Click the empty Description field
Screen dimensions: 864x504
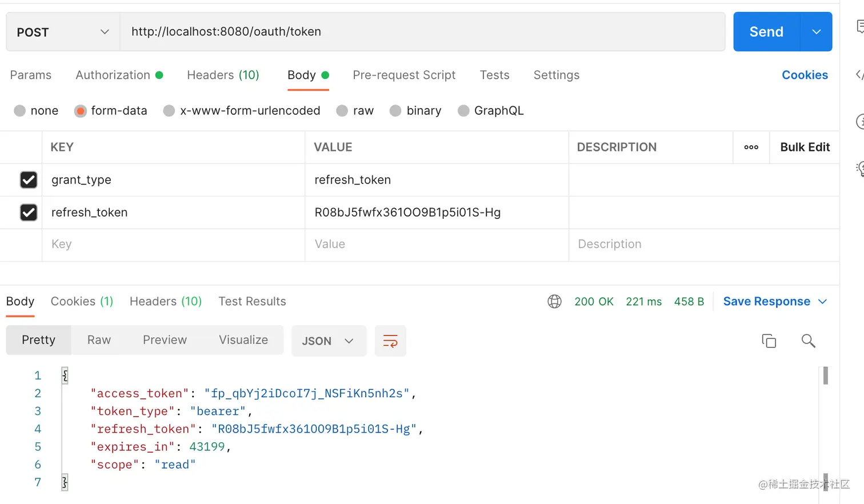click(x=703, y=245)
